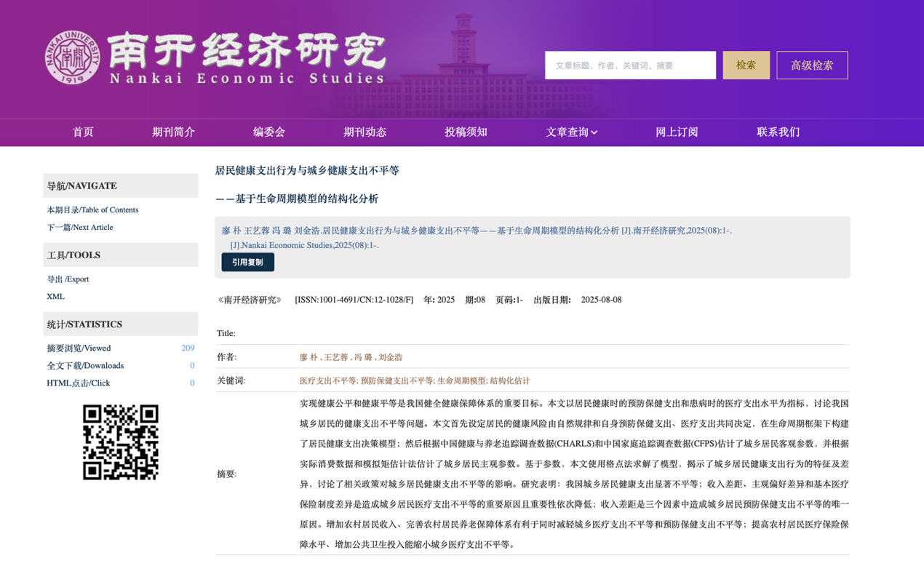Image resolution: width=924 pixels, height=566 pixels.
Task: Navigate to 投稿须知 submission guidelines
Action: pos(466,132)
